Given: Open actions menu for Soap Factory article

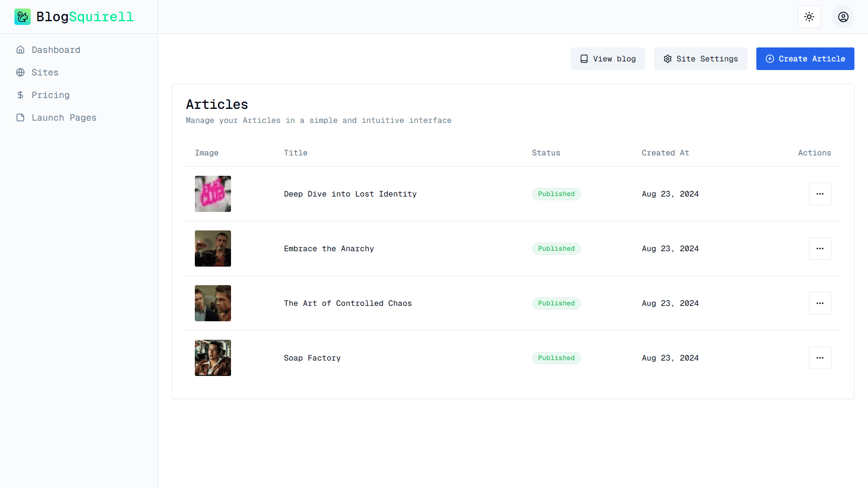Looking at the screenshot, I should (x=820, y=358).
